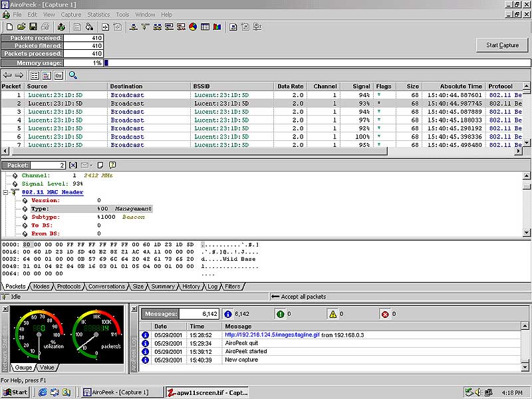Switch to the Filters tab
The image size is (532, 399).
coord(233,287)
